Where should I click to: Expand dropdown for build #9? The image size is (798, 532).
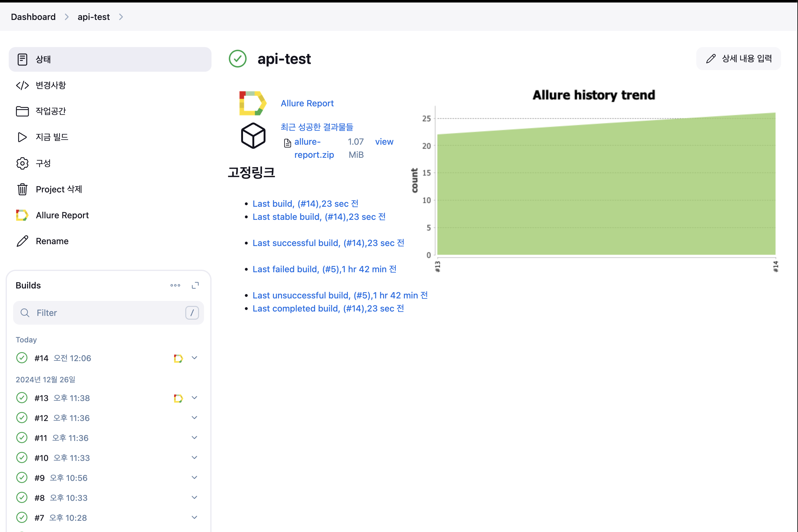pos(194,477)
